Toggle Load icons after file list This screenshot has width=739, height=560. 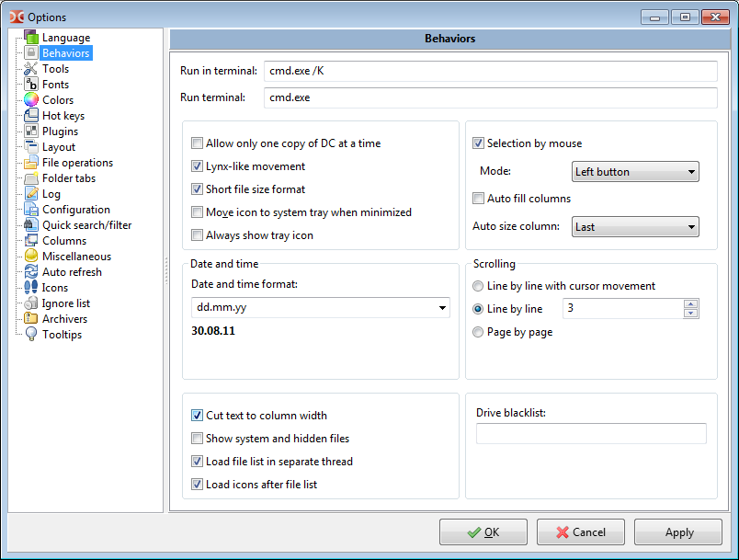[197, 484]
